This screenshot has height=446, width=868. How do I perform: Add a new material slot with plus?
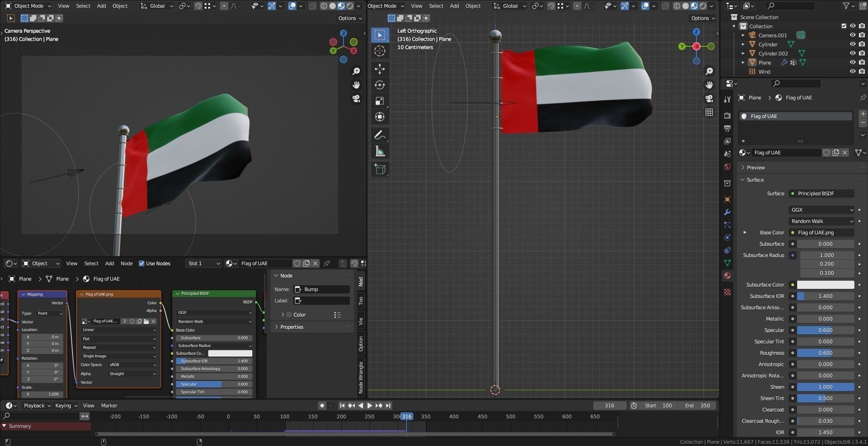[x=863, y=114]
